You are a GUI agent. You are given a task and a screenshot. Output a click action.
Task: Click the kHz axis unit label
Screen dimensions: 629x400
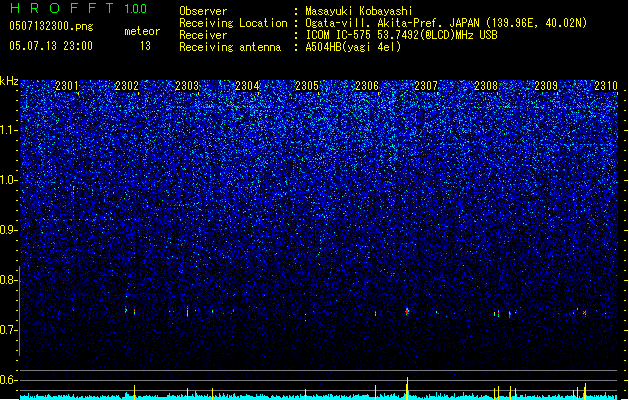pos(9,81)
